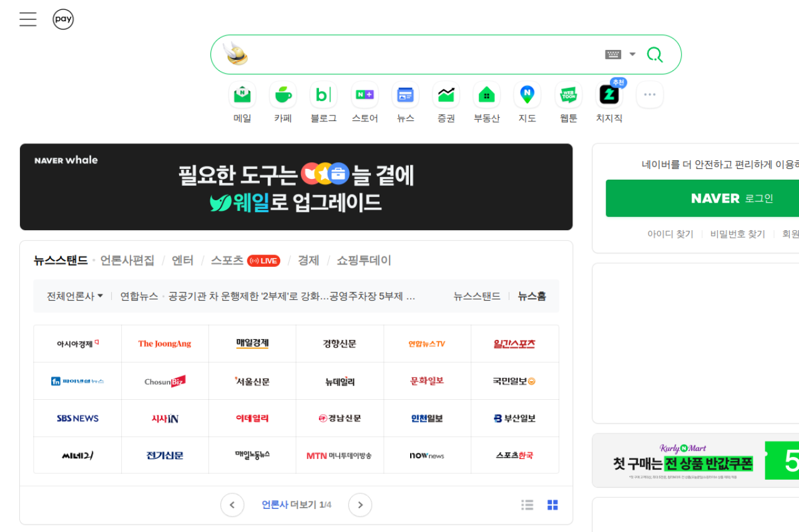Viewport: 799px width, 532px height.
Task: Expand the search autocomplete arrow
Action: click(x=632, y=55)
